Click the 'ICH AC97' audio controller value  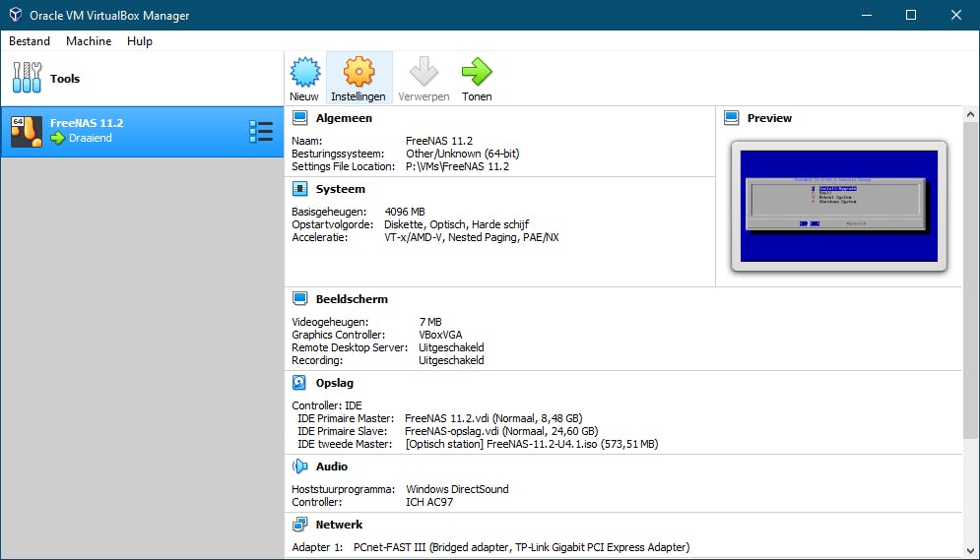point(429,502)
